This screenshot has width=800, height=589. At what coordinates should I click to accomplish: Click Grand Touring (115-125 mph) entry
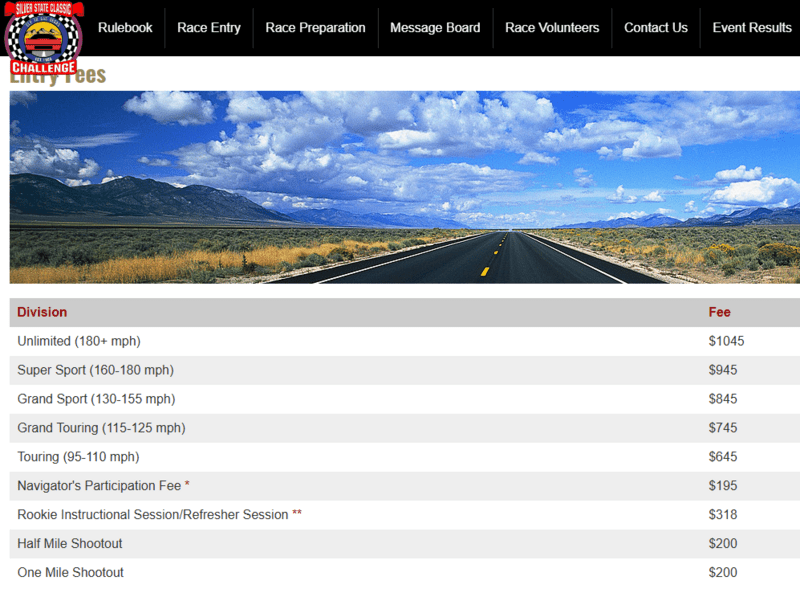pos(101,428)
